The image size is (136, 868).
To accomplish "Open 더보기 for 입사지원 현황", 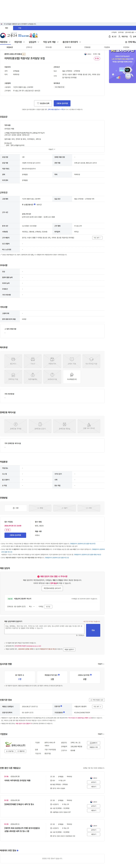I will pyautogui.click(x=101, y=664).
